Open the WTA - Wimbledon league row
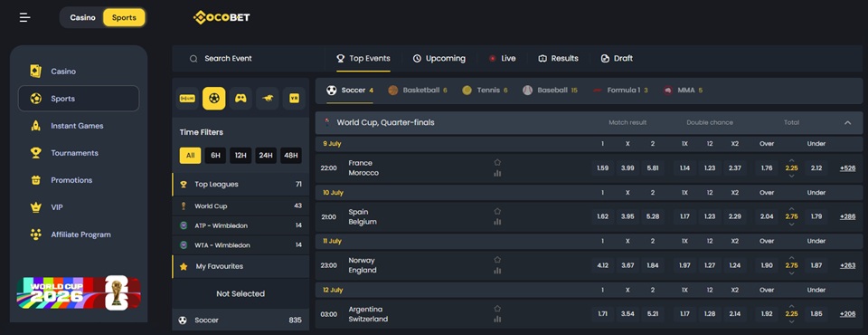The width and height of the screenshot is (868, 335). pos(241,245)
